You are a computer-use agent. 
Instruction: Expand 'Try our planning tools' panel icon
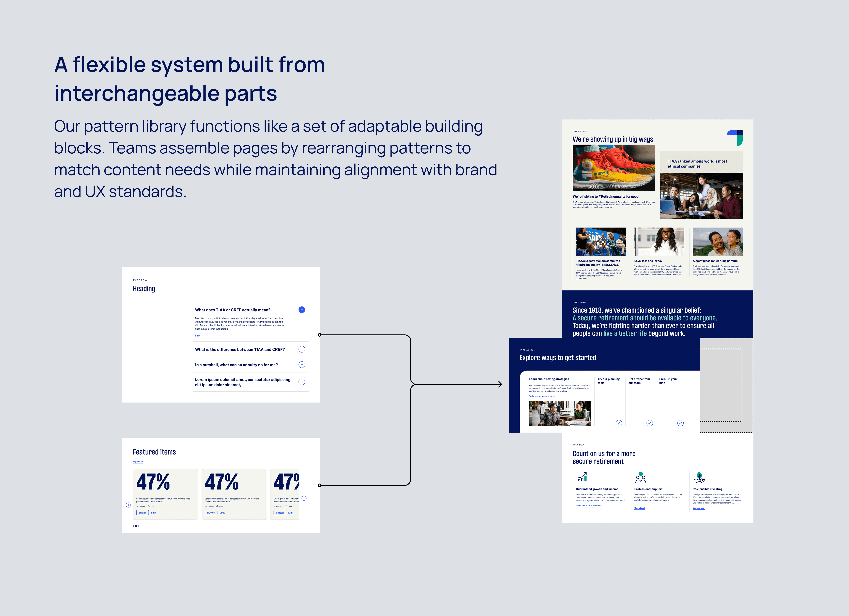[619, 423]
